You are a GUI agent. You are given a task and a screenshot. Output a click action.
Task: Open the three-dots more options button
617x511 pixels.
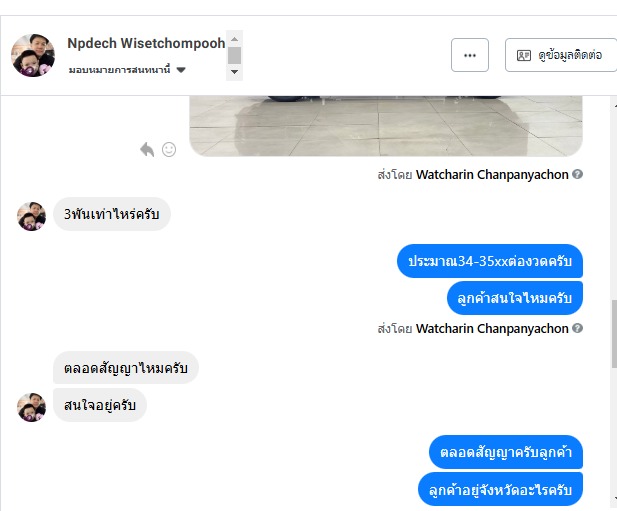[x=470, y=55]
